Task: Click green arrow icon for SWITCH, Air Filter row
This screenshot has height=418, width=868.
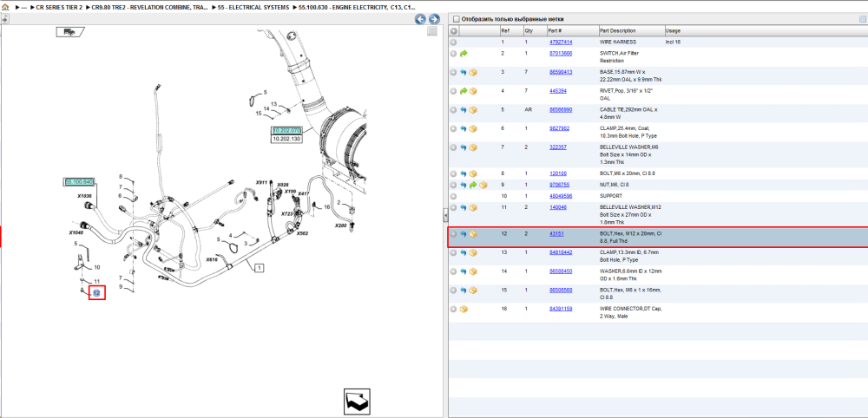Action: pyautogui.click(x=464, y=54)
